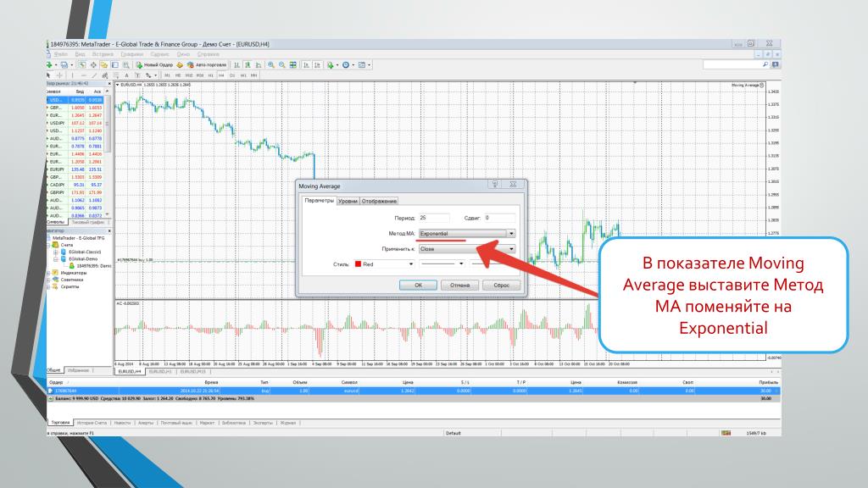Switch to the Отображение tab
868x488 pixels.
[x=379, y=202]
